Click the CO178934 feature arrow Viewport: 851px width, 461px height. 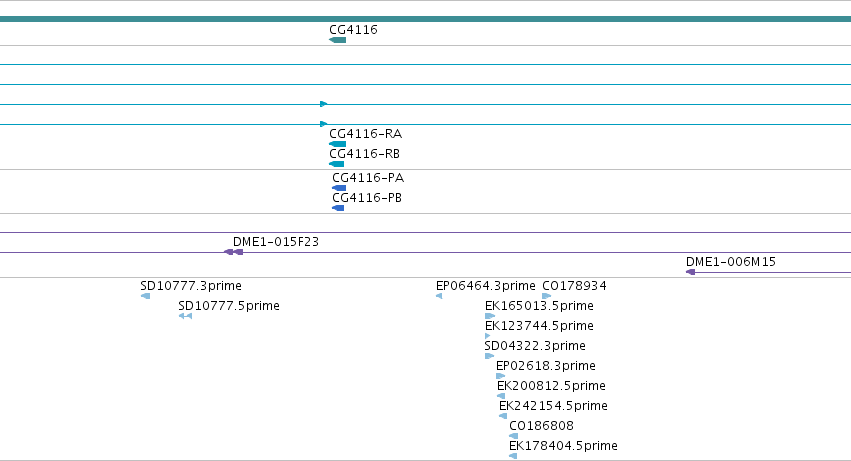pos(547,296)
